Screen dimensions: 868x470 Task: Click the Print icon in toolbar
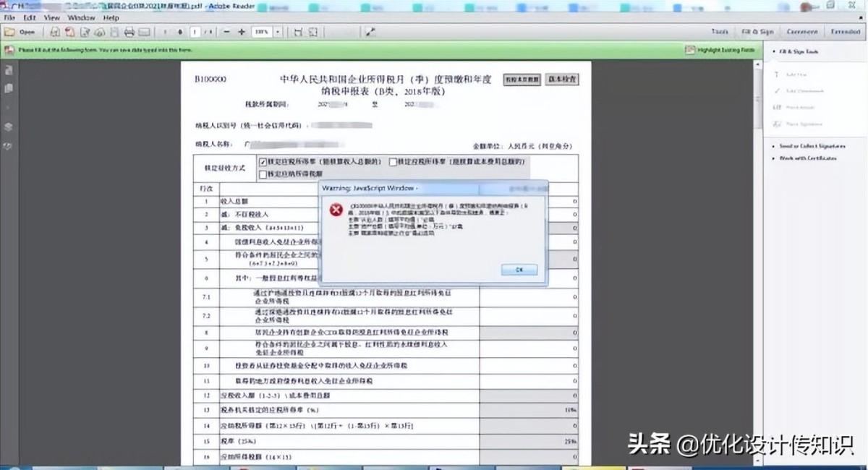[129, 32]
